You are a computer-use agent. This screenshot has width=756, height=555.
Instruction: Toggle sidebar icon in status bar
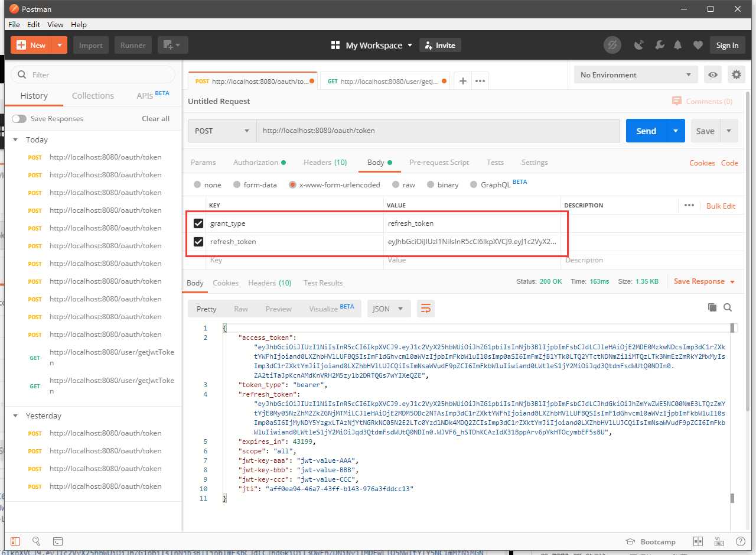coord(15,541)
